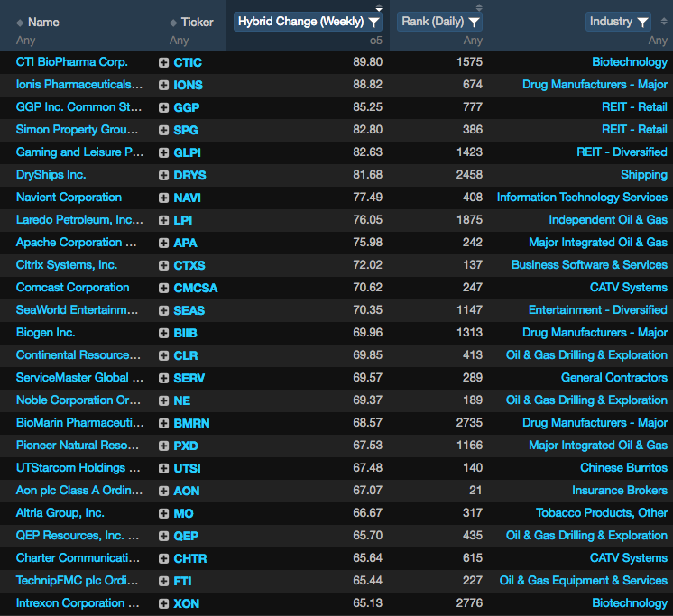Image resolution: width=673 pixels, height=616 pixels.
Task: Click the Insurance Brokers industry link
Action: [620, 491]
